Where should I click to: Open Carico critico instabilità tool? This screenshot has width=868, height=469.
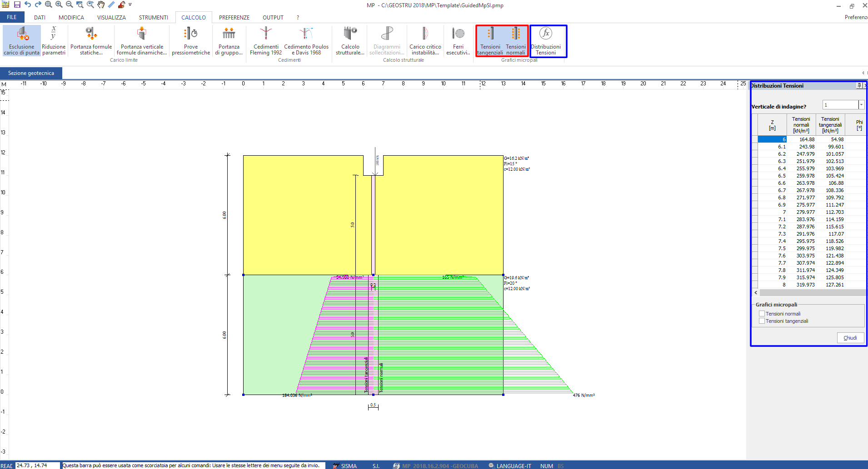tap(425, 41)
